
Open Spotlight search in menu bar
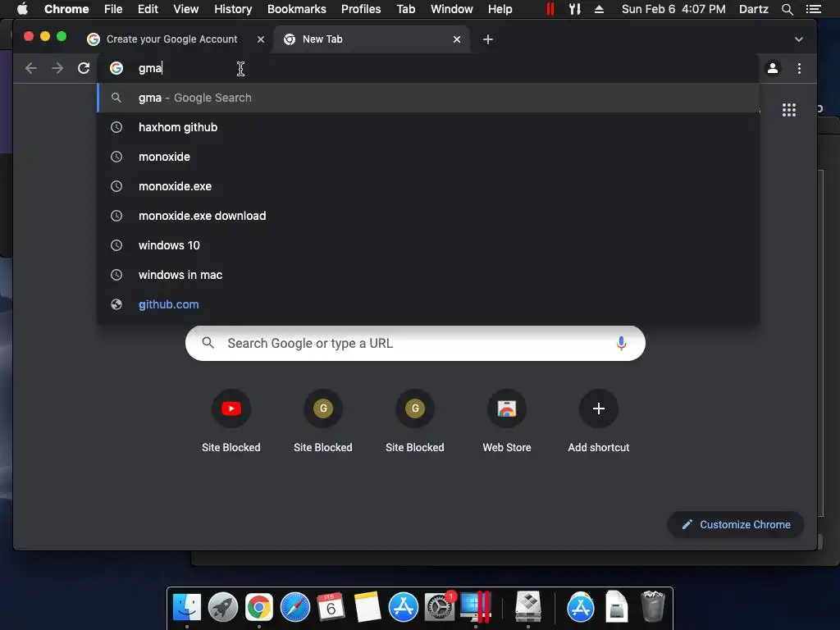pos(787,9)
